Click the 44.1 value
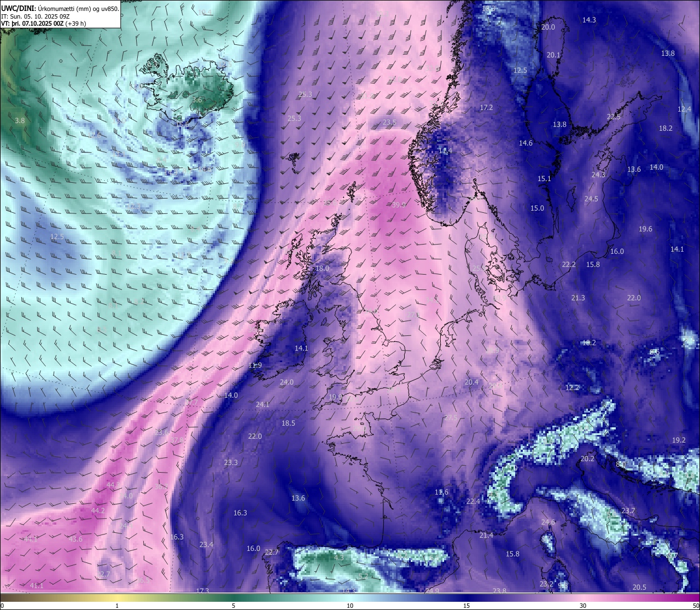 pyautogui.click(x=31, y=539)
